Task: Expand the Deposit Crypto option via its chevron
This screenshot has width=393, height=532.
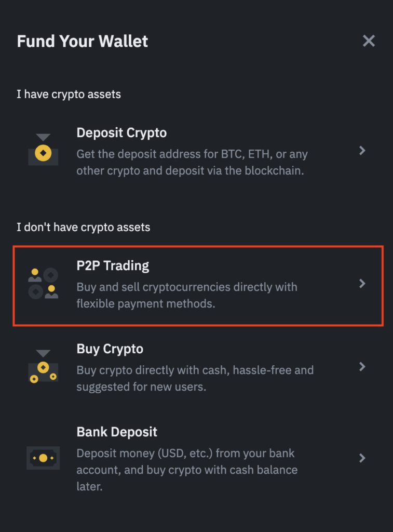Action: 363,151
